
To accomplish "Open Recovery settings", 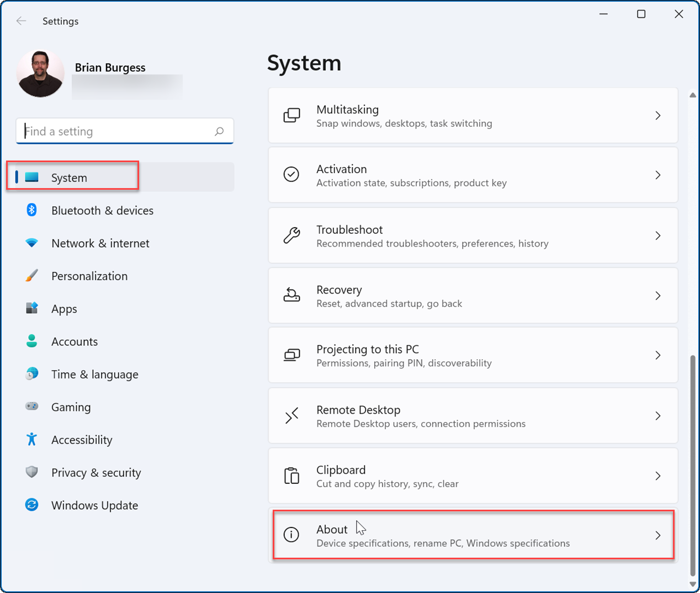I will (473, 295).
